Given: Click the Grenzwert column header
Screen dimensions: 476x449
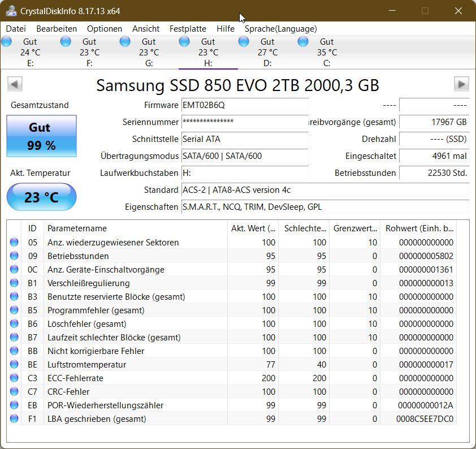Looking at the screenshot, I should (x=354, y=228).
